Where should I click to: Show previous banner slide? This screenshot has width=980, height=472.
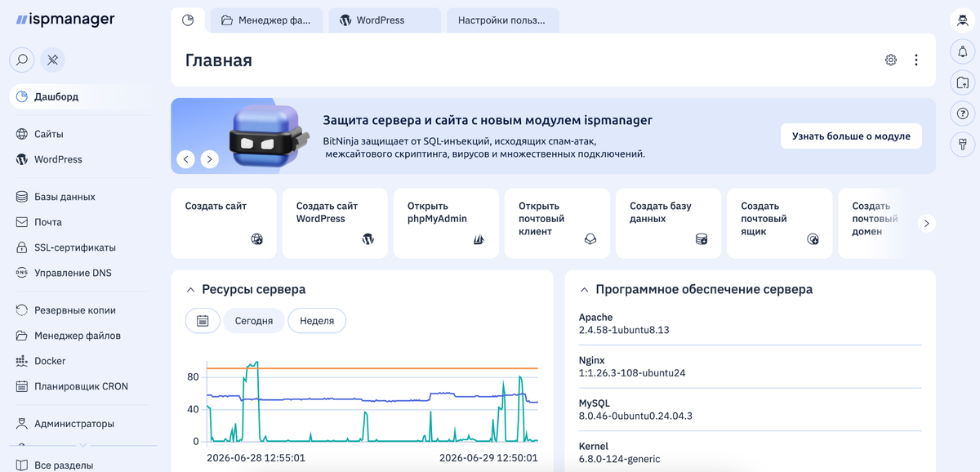(186, 159)
